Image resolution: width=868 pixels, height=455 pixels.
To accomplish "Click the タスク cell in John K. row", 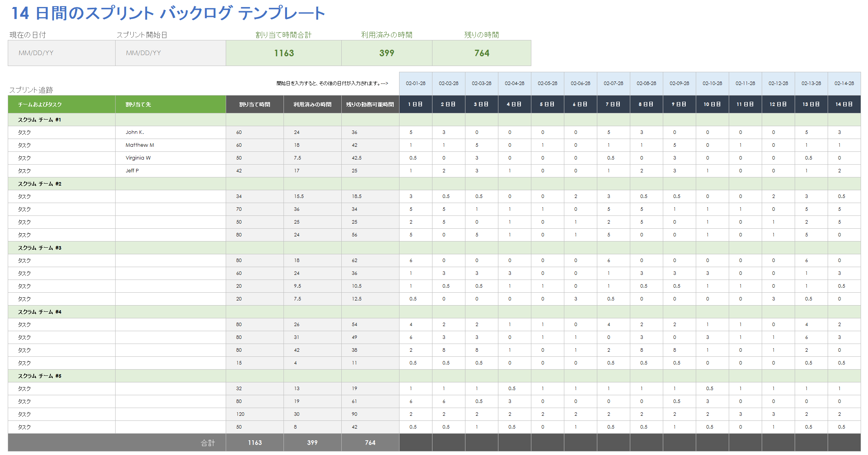I will pyautogui.click(x=62, y=132).
